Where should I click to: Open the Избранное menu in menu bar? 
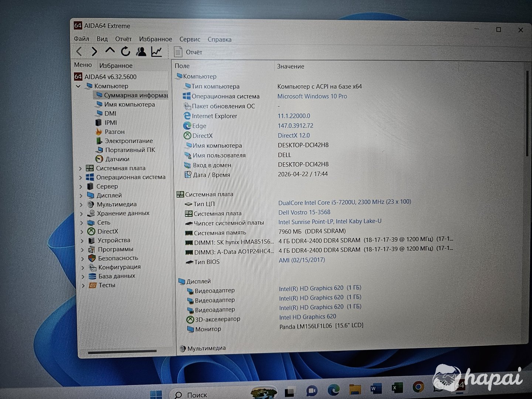[x=156, y=39]
